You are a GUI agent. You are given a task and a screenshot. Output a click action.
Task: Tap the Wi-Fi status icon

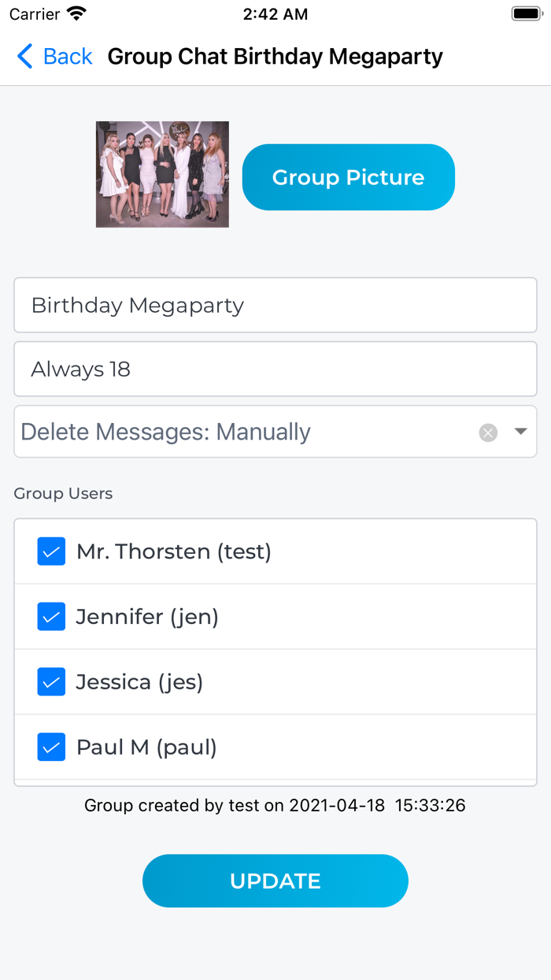[x=76, y=14]
